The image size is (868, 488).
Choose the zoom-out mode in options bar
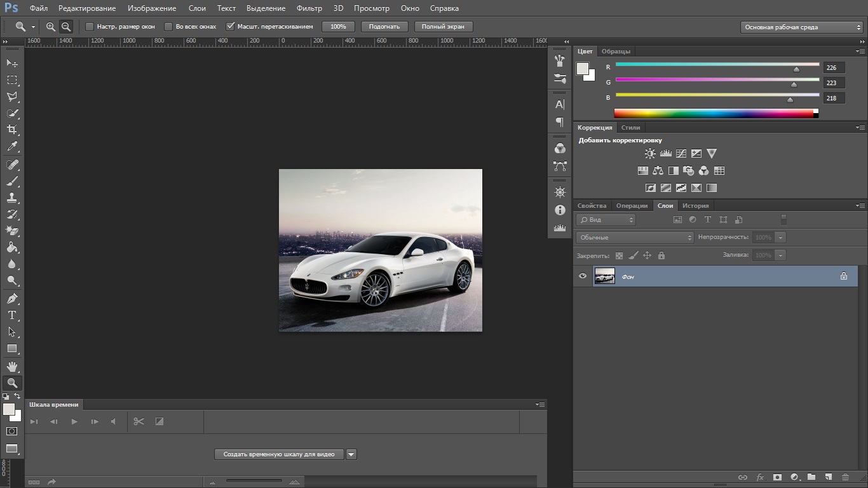pyautogui.click(x=65, y=27)
